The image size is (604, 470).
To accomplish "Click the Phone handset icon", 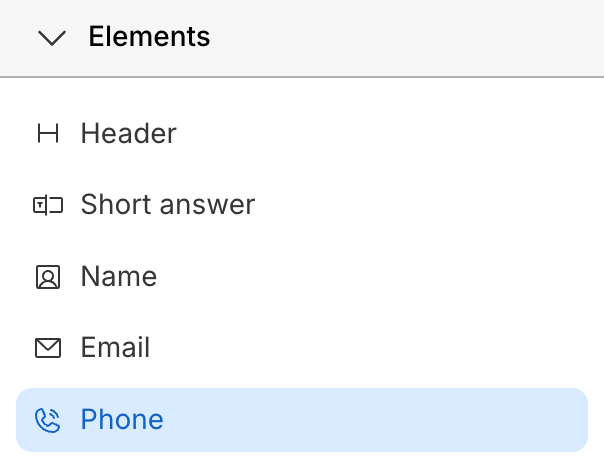I will [47, 420].
